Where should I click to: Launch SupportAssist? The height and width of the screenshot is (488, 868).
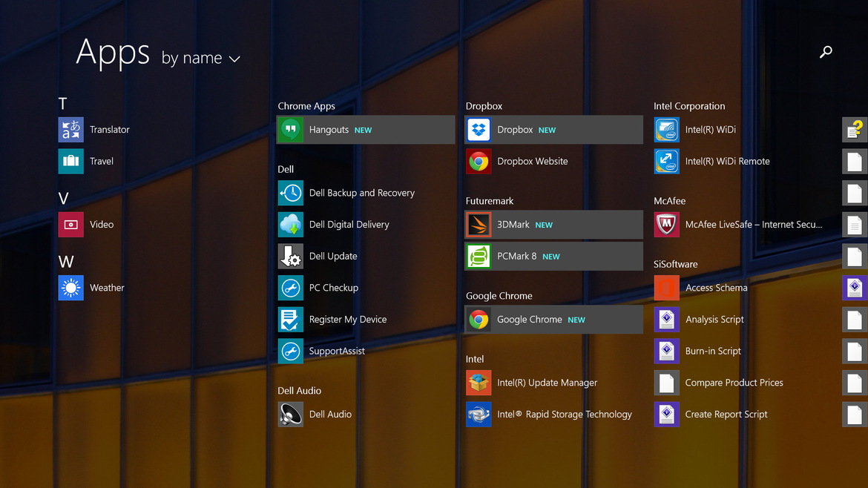point(322,351)
